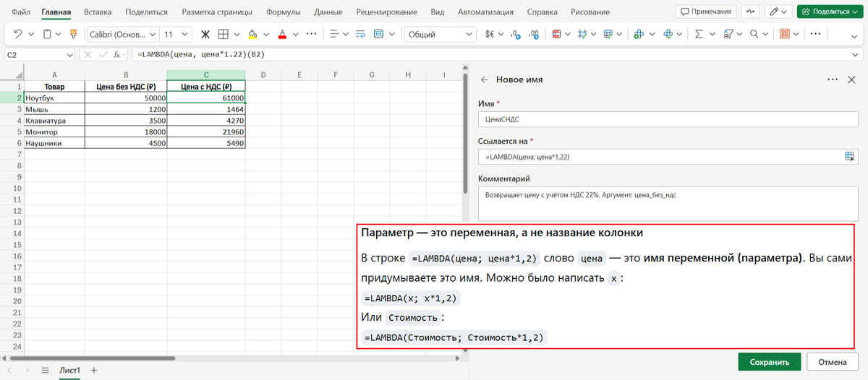Image resolution: width=868 pixels, height=380 pixels.
Task: Click the text alignment icon
Action: coord(334,34)
